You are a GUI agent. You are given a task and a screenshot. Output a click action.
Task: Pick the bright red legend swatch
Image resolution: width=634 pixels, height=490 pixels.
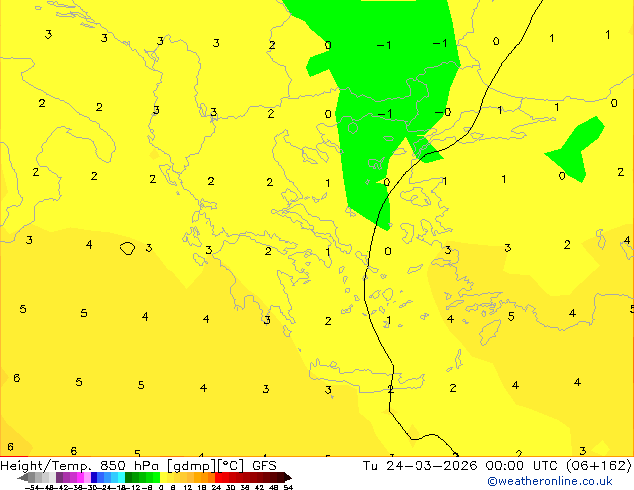218,477
